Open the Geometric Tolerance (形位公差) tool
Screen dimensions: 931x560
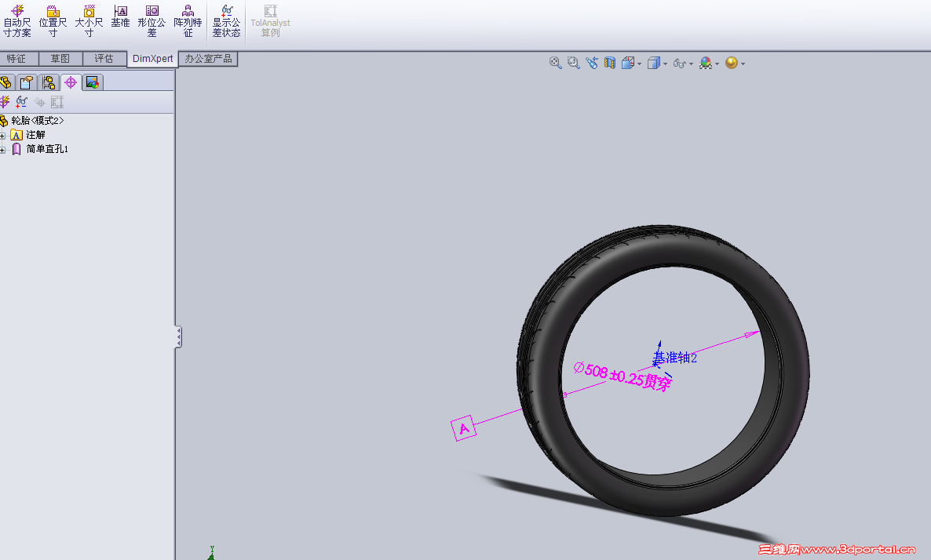(x=152, y=20)
